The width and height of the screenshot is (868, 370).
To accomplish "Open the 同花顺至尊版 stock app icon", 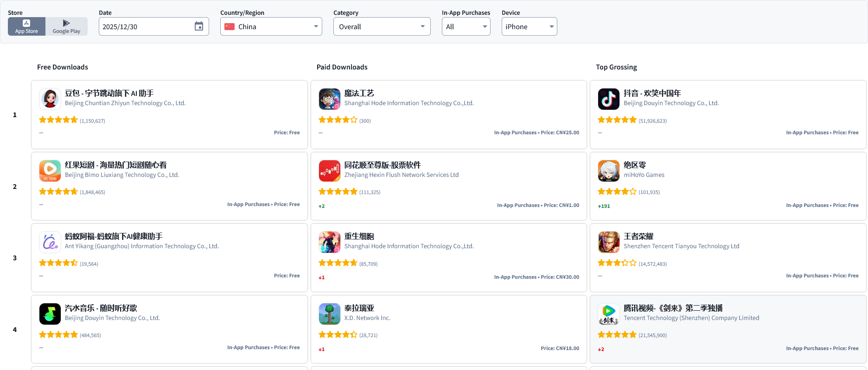I will [330, 171].
